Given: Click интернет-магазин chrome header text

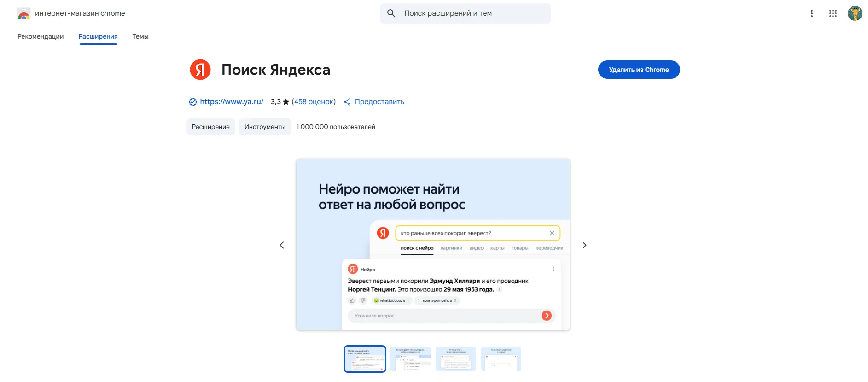Looking at the screenshot, I should [80, 13].
